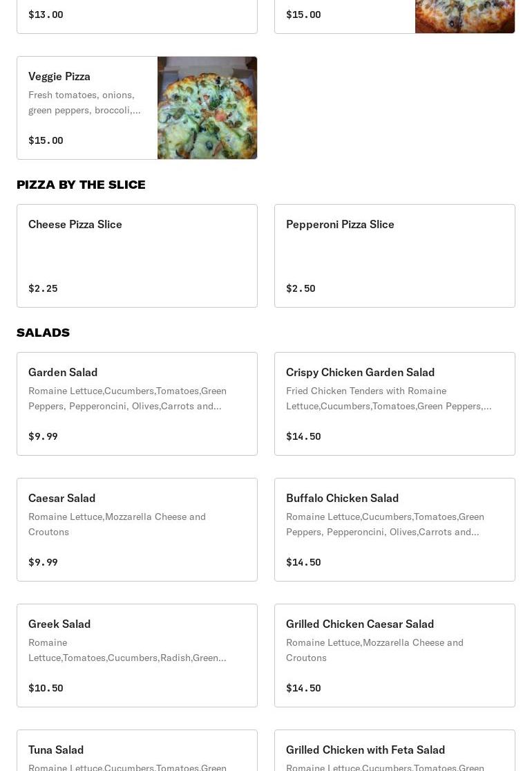
Task: Open the Veggie Pizza menu item
Action: click(59, 76)
